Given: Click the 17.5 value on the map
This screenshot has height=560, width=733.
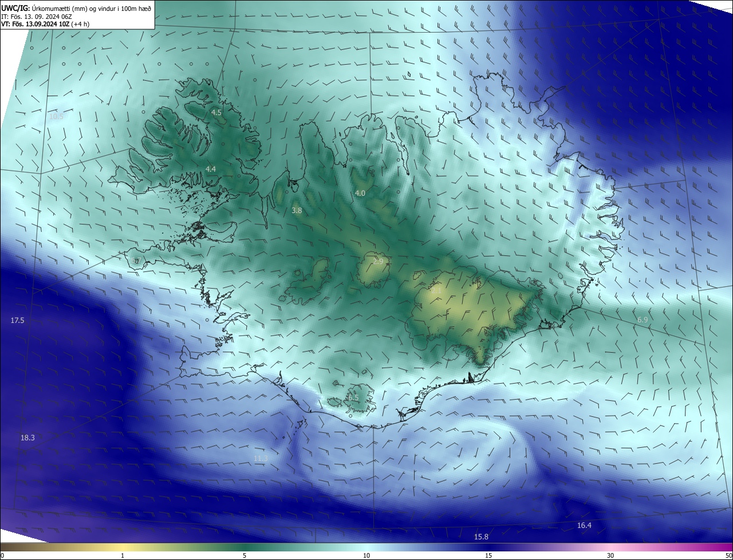Looking at the screenshot, I should [x=18, y=321].
